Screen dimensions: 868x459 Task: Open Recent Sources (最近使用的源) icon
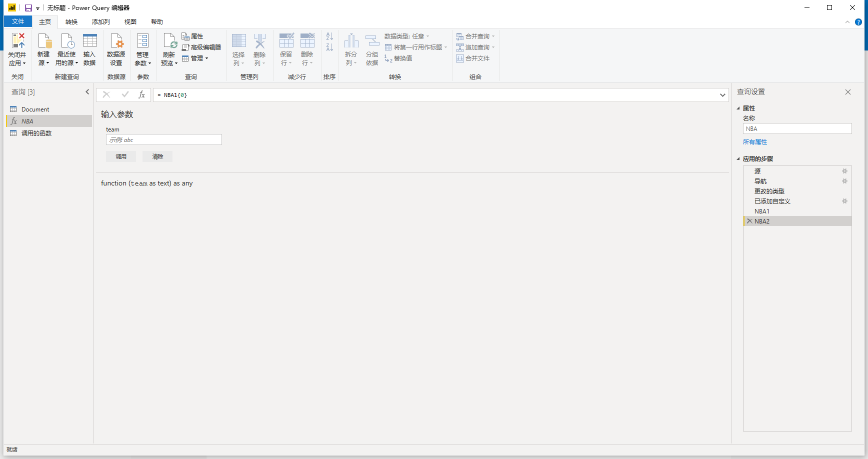coord(67,40)
